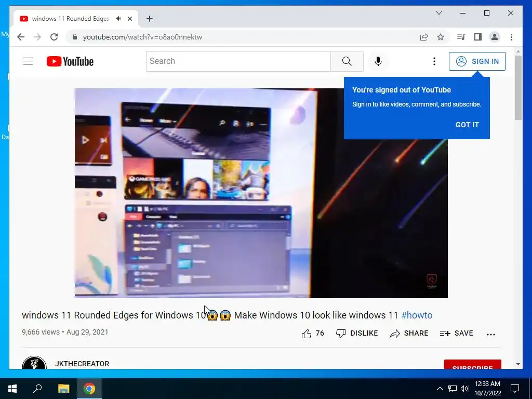
Task: Open the SHARE dialog
Action: [x=409, y=334]
